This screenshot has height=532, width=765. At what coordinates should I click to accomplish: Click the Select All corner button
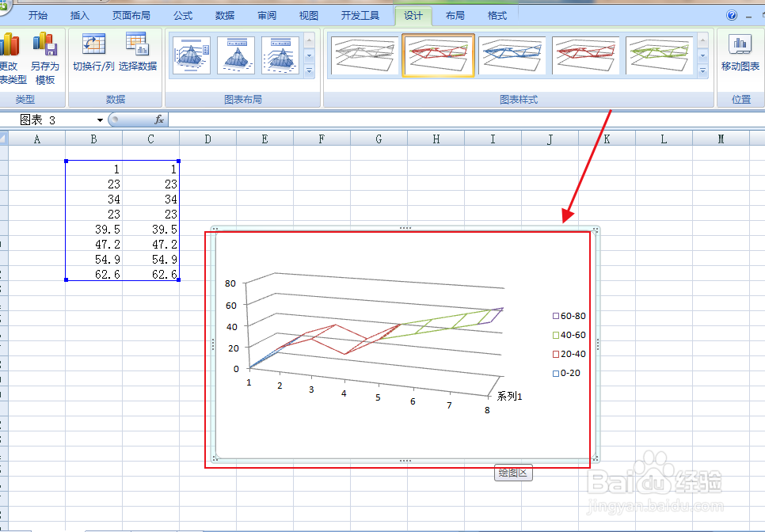(4, 139)
